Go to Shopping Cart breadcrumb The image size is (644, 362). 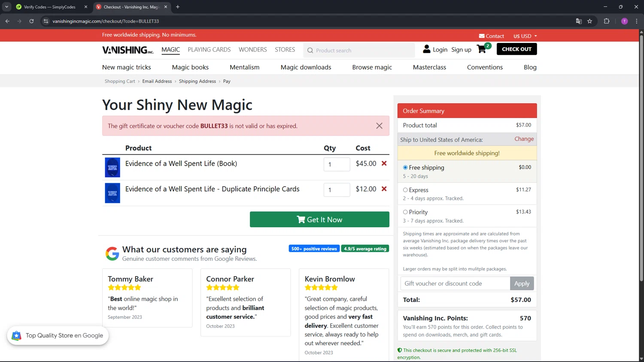(120, 81)
